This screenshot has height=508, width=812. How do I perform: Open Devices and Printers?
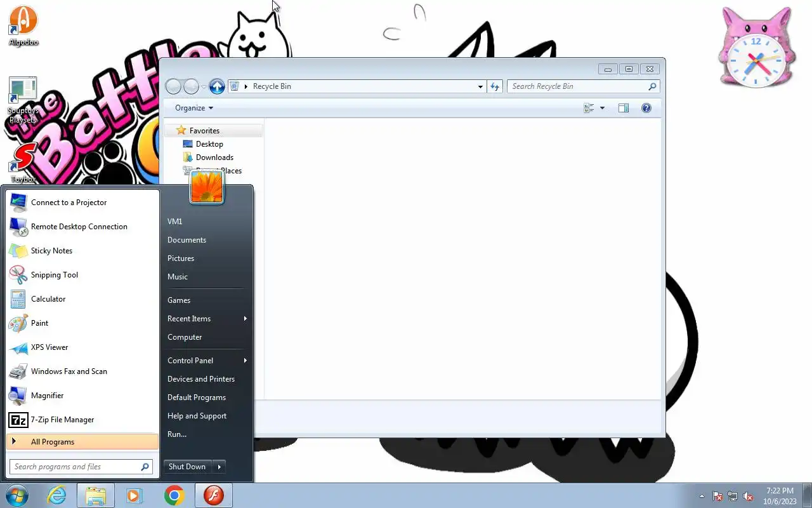pos(206,379)
